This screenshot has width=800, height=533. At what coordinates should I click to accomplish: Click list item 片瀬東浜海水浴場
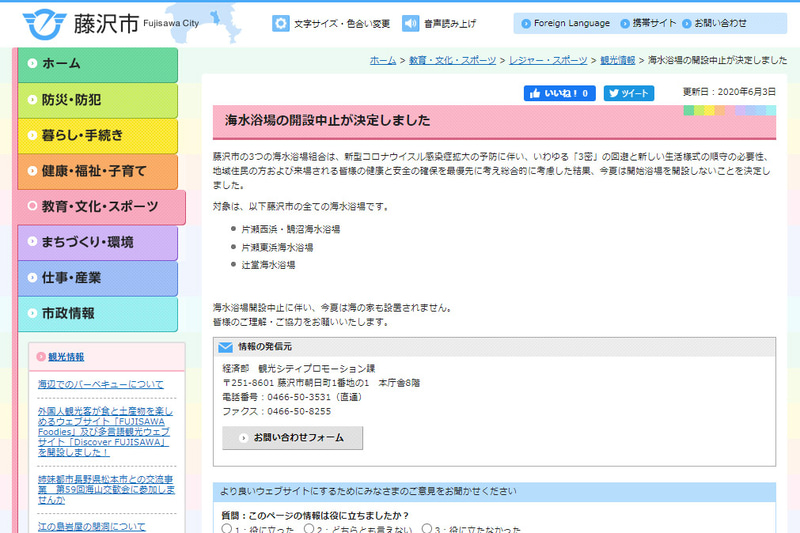coord(277,247)
